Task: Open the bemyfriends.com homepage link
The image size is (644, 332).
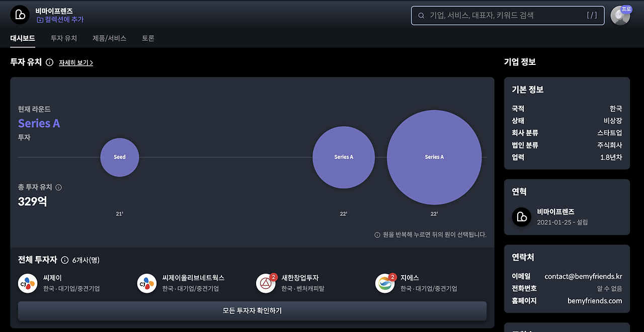Action: tap(595, 301)
